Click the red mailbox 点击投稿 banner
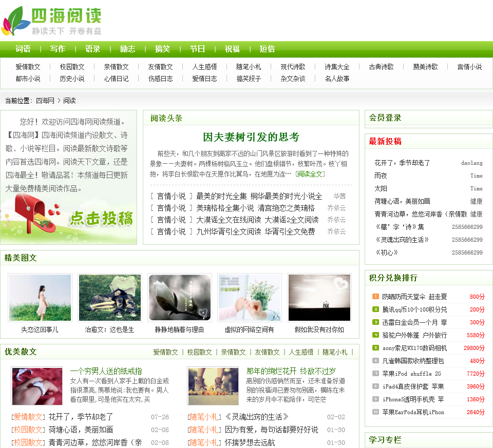Screen dimensions: 493x448 [x=68, y=218]
